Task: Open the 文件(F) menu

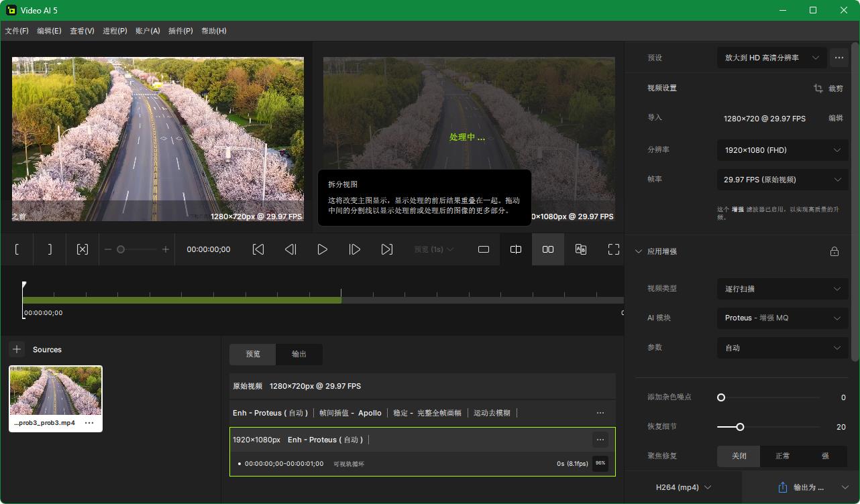Action: (17, 31)
